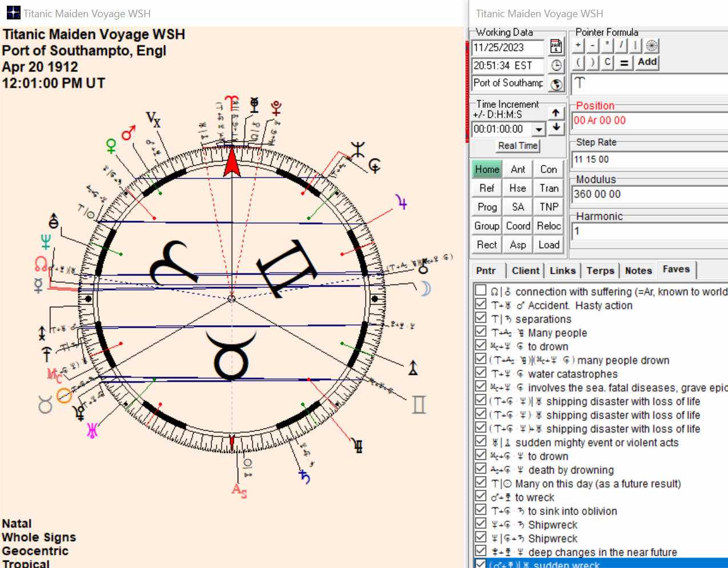Uncheck 'Accident. Hasty action' checkbox

pos(481,304)
